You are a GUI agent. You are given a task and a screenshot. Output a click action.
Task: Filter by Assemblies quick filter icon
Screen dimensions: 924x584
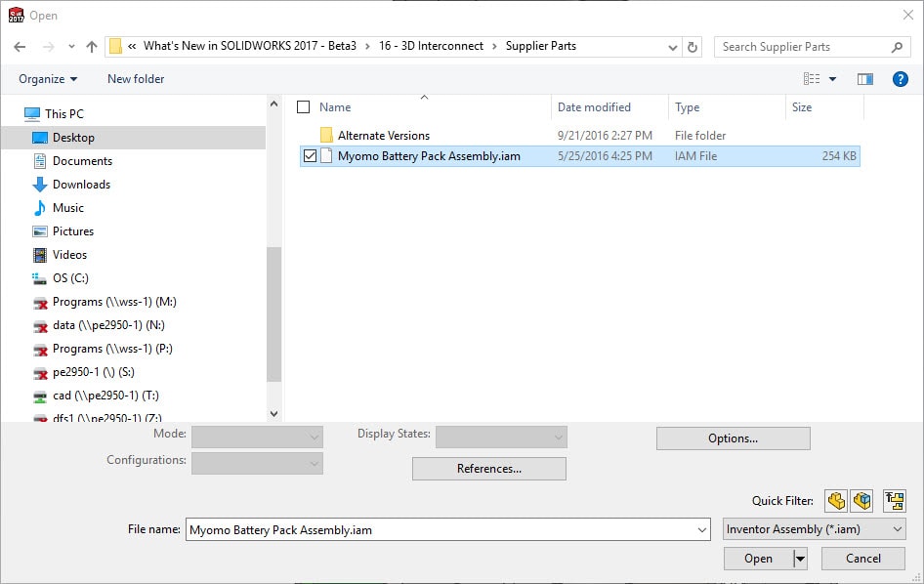click(x=861, y=501)
